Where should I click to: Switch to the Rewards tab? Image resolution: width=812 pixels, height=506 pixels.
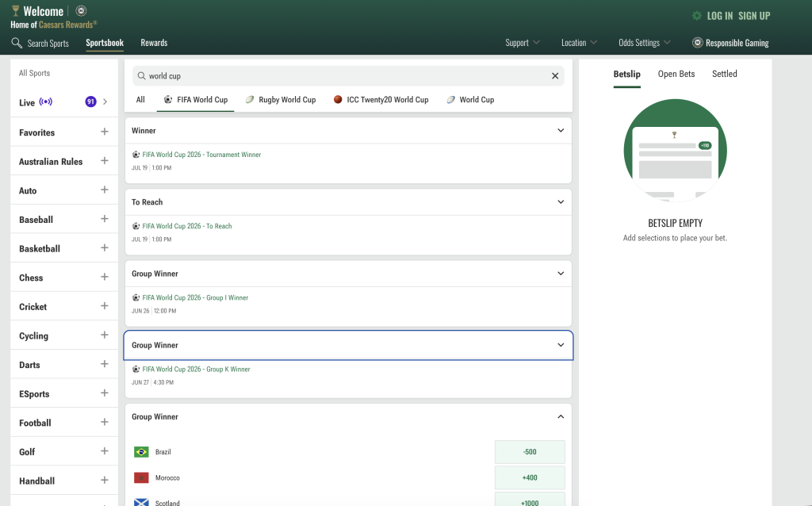[x=154, y=43]
